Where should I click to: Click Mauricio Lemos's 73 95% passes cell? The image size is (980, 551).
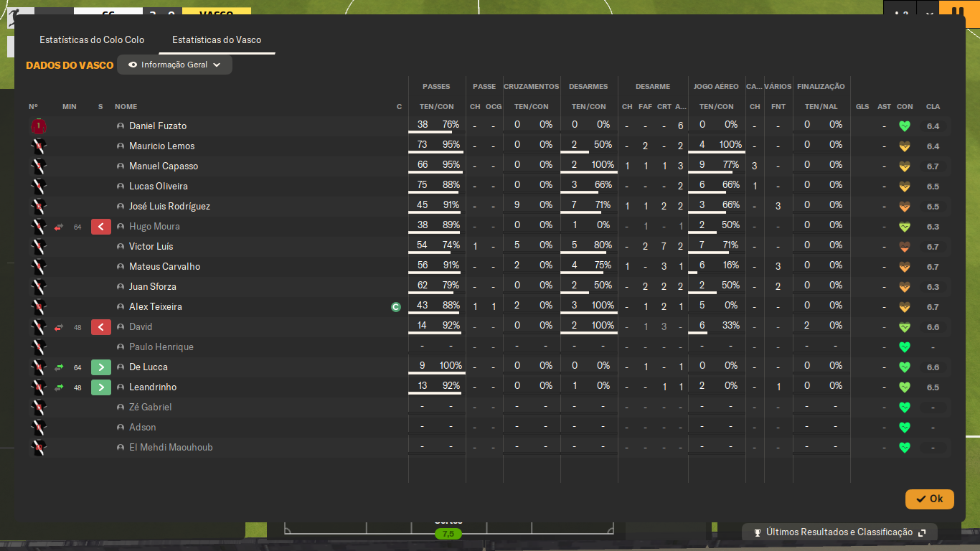437,146
